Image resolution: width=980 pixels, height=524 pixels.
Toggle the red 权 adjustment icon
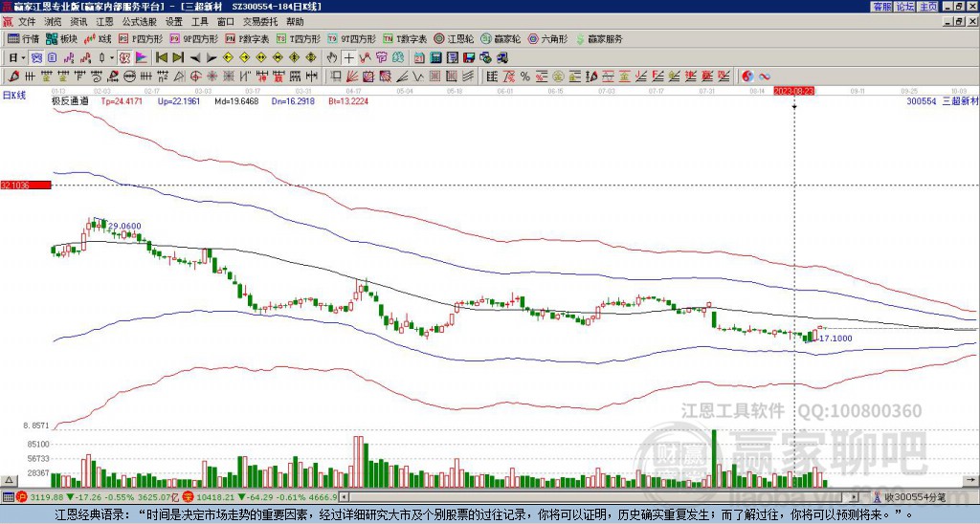coord(124,57)
